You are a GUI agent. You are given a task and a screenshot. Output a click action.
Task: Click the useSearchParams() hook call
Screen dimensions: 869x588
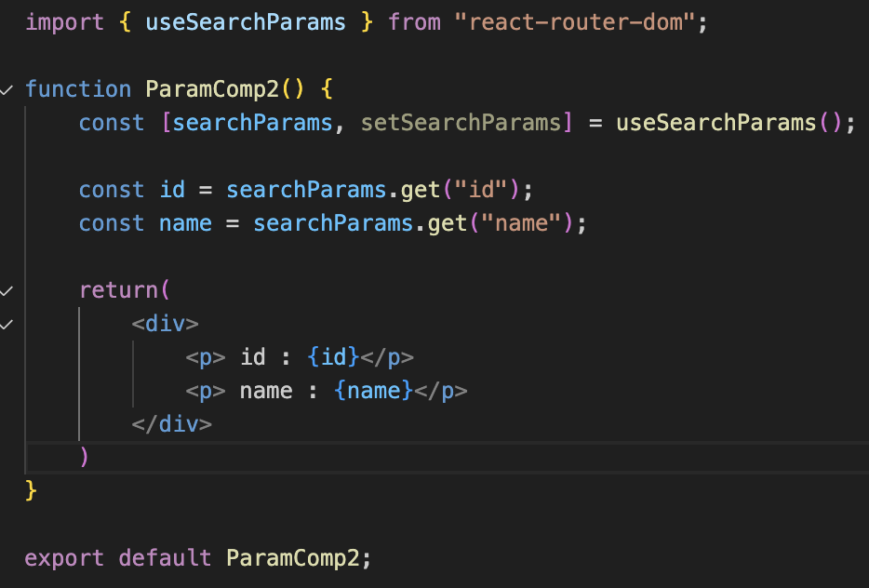pos(729,123)
